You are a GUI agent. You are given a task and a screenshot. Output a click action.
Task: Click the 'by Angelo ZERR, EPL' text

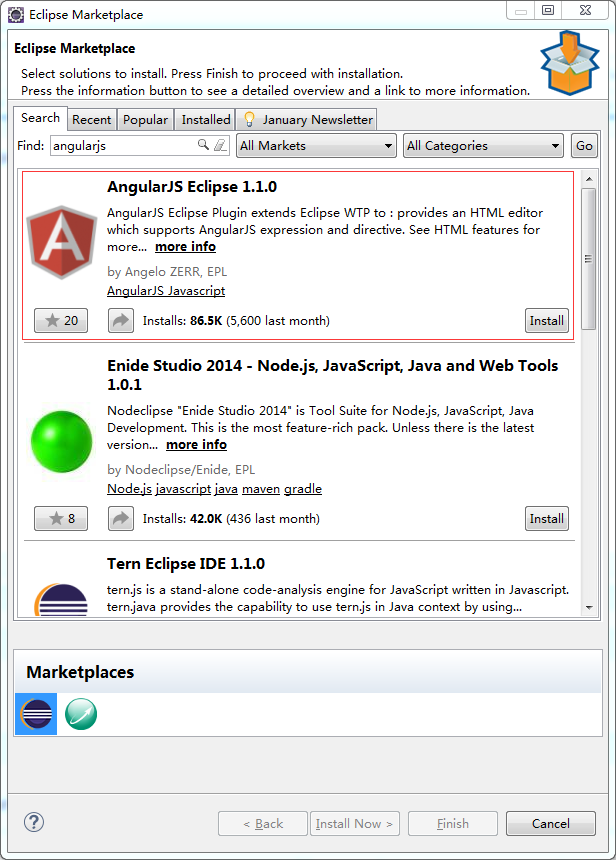click(x=167, y=272)
